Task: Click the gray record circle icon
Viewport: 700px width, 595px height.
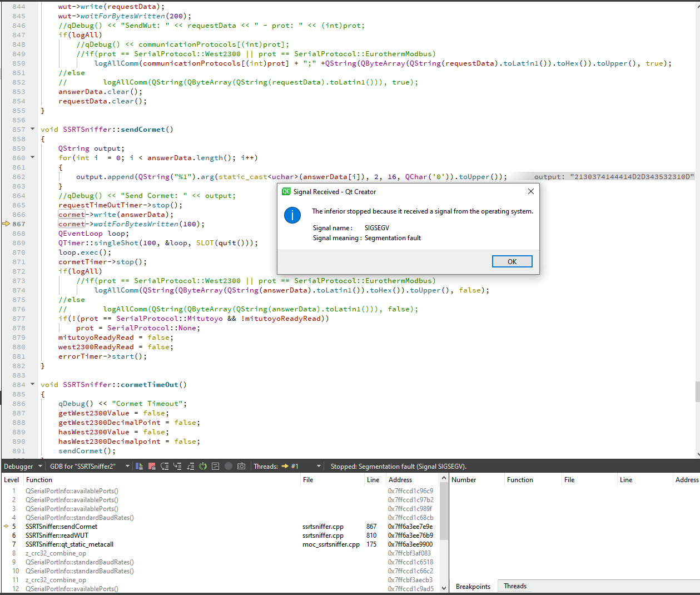Action: tap(229, 466)
